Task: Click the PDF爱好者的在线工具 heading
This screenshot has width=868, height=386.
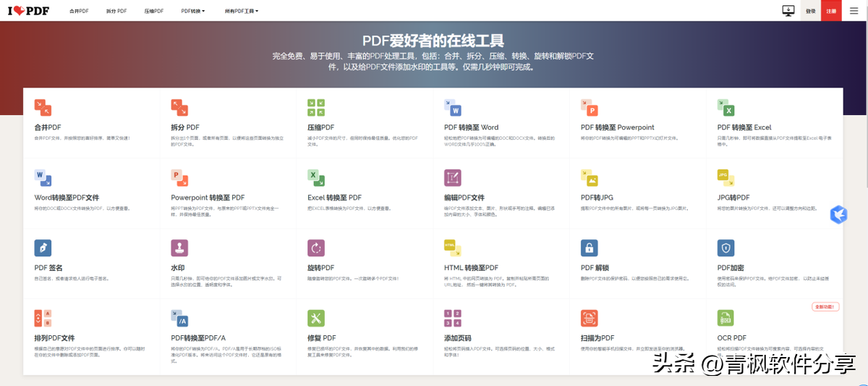Action: tap(433, 41)
